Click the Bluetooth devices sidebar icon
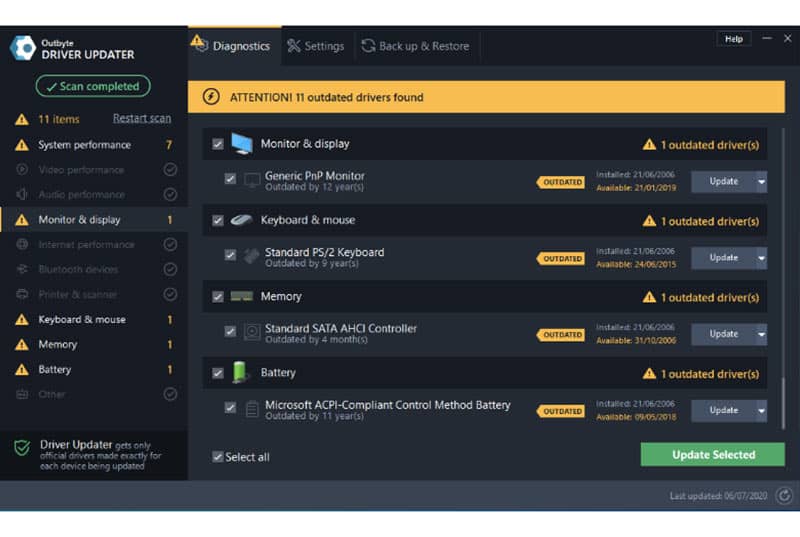This screenshot has height=537, width=800. click(22, 269)
